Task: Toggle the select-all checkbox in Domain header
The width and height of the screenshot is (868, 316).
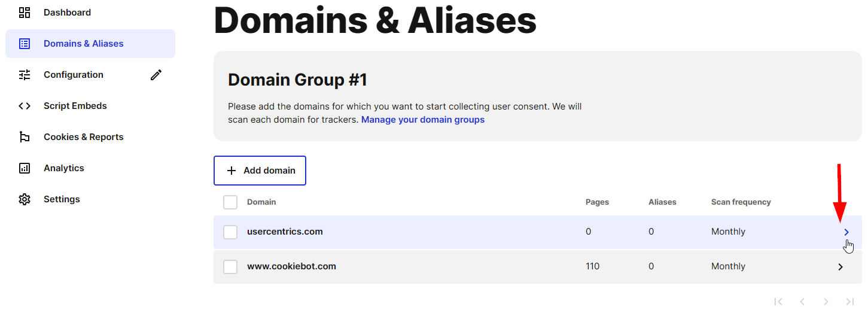Action: (230, 202)
